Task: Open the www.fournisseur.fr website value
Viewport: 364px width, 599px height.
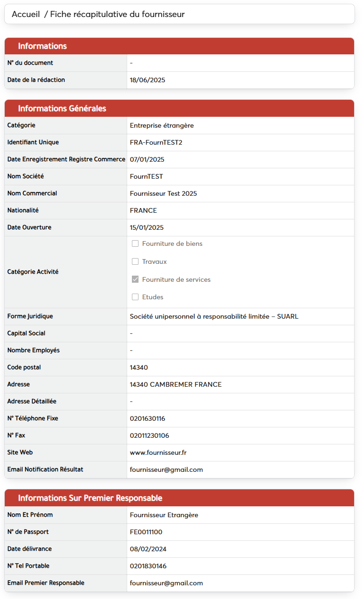Action: pos(158,452)
